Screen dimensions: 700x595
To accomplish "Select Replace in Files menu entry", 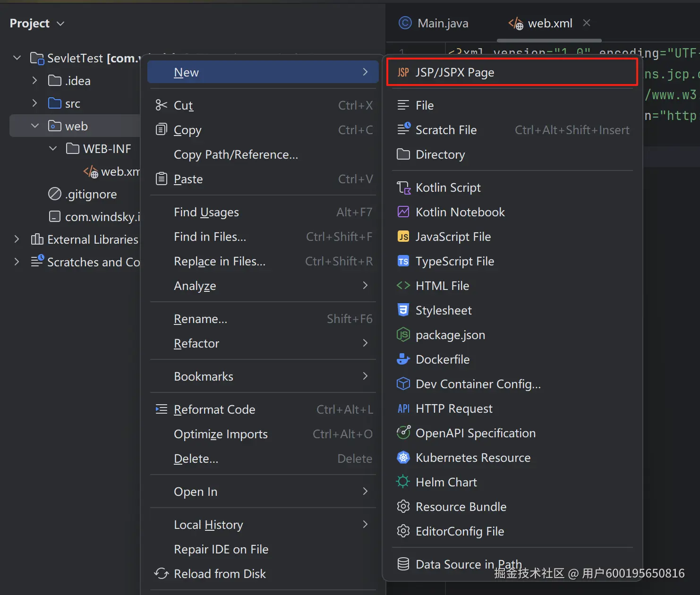I will point(263,261).
